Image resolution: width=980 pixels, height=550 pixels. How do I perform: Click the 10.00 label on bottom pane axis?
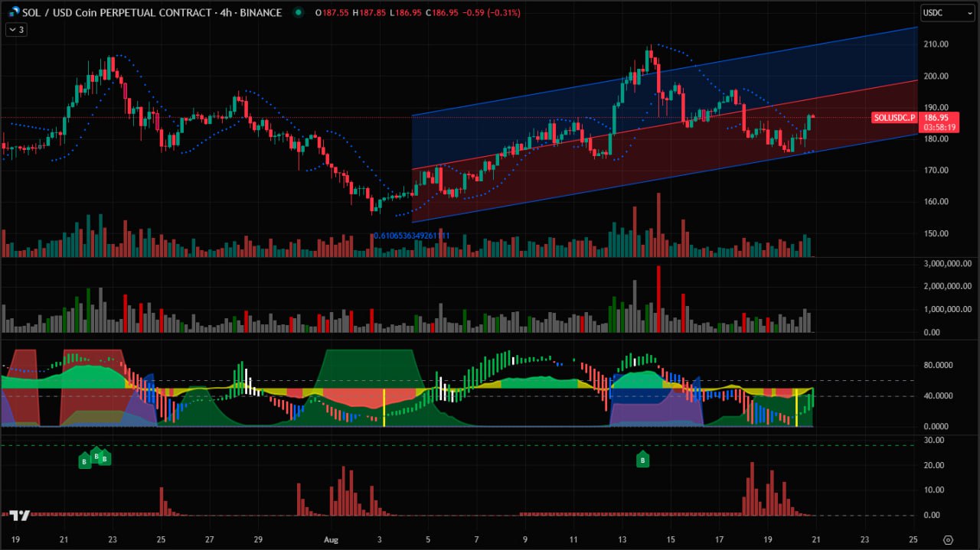[x=934, y=490]
